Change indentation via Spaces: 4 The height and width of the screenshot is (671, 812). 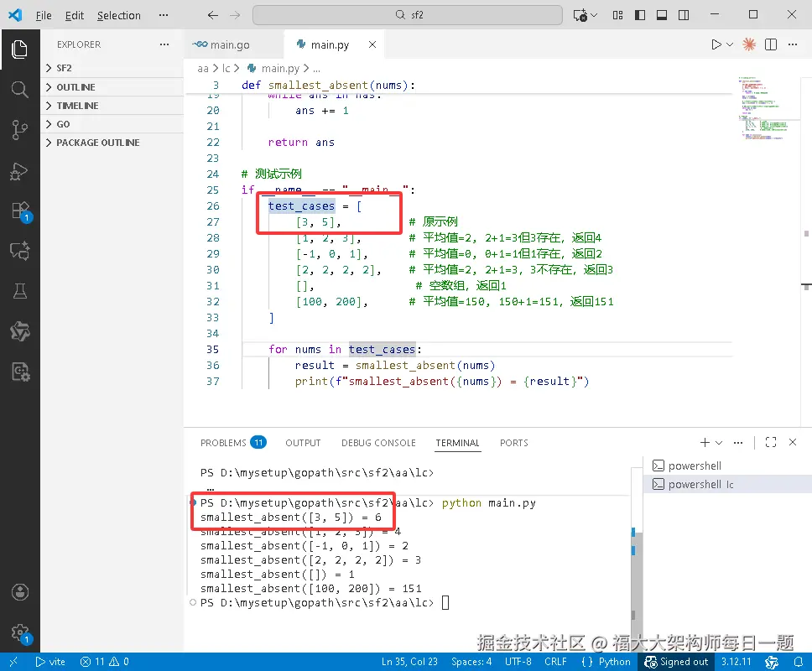[x=471, y=662]
